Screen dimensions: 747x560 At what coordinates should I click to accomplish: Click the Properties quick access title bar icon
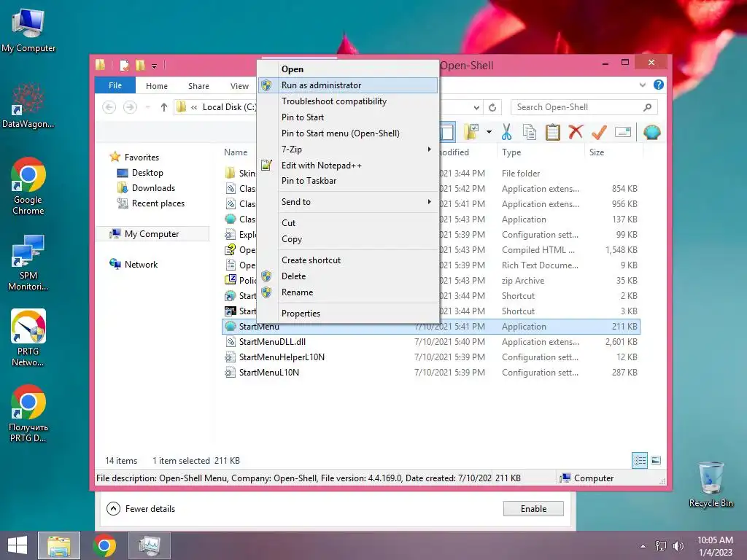pos(124,65)
